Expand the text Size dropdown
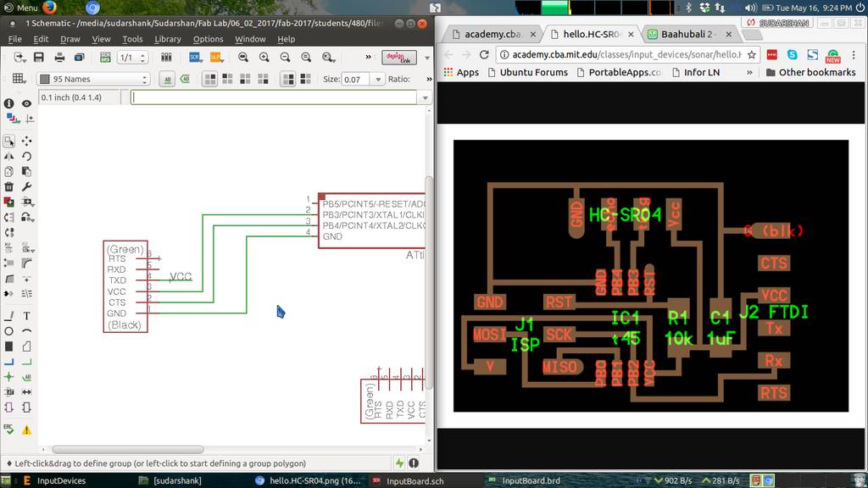 point(376,79)
